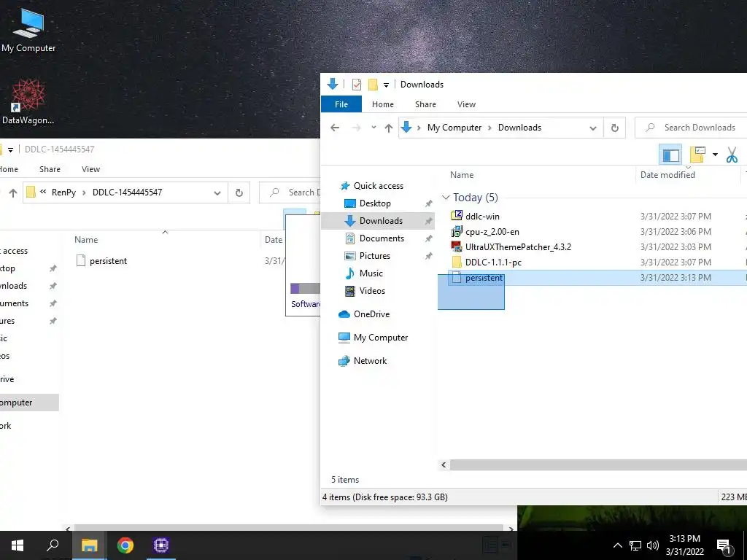Toggle the preview pane button in Downloads toolbar

(x=671, y=155)
